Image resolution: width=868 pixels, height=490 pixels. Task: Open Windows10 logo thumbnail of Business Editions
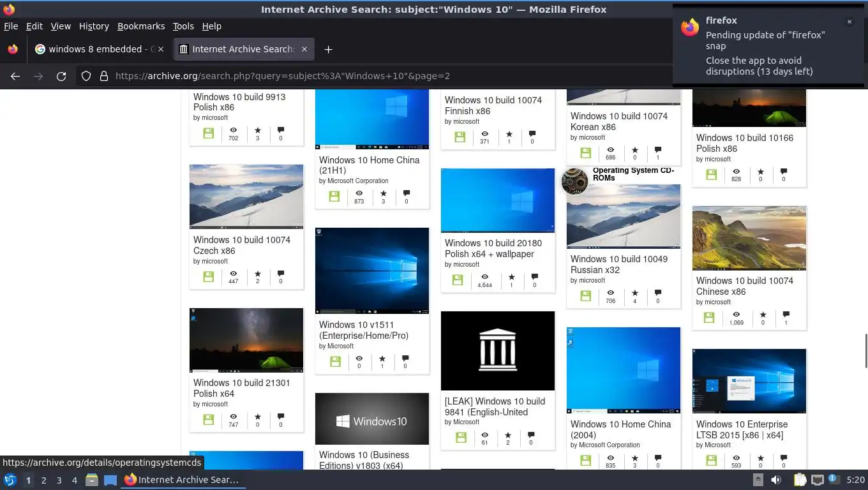(372, 419)
